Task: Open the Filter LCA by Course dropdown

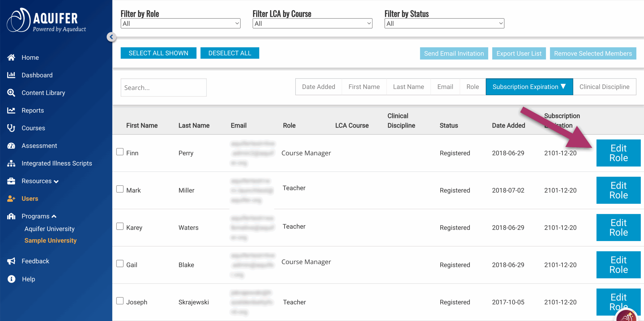Action: click(312, 24)
